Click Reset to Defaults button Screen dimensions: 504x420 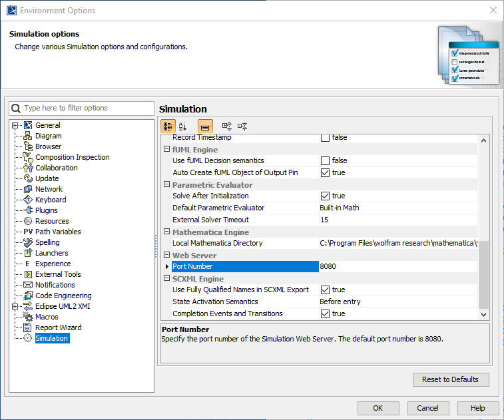451,379
